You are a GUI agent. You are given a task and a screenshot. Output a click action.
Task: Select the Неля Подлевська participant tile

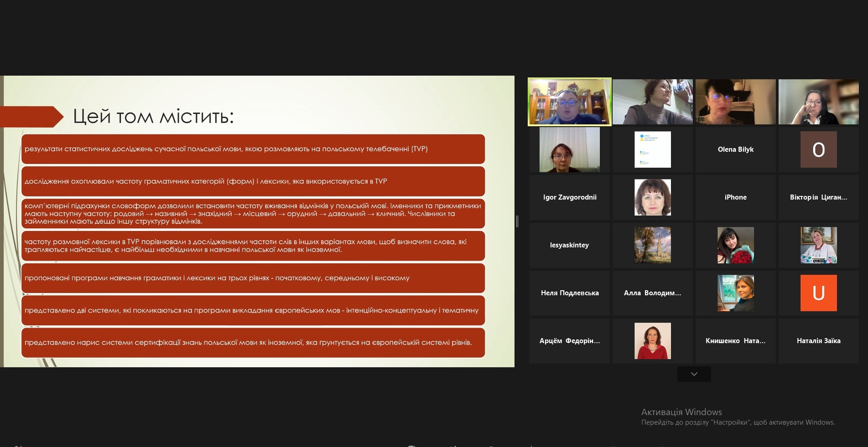pos(569,293)
